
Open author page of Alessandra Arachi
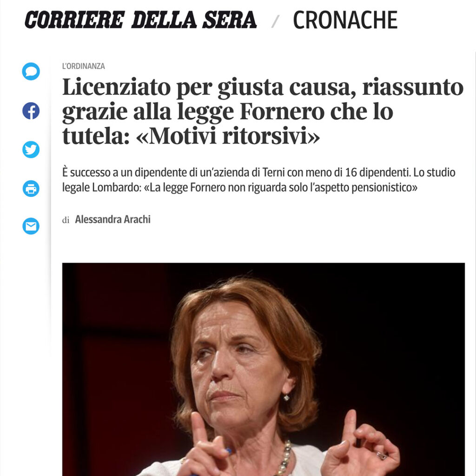point(112,219)
